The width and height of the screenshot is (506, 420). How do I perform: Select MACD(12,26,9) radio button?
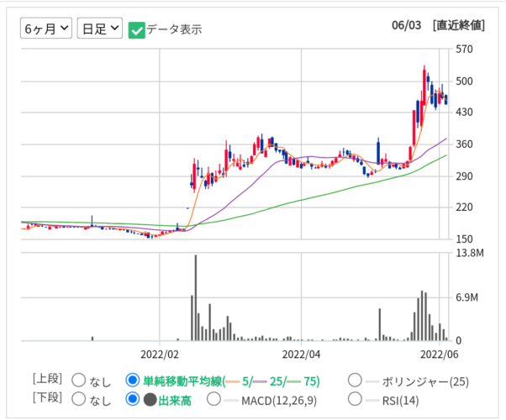214,399
